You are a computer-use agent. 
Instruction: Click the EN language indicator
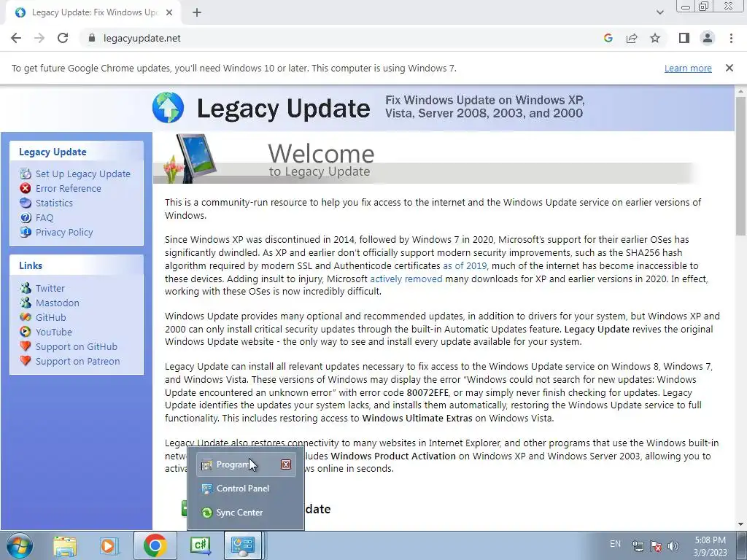coord(615,544)
